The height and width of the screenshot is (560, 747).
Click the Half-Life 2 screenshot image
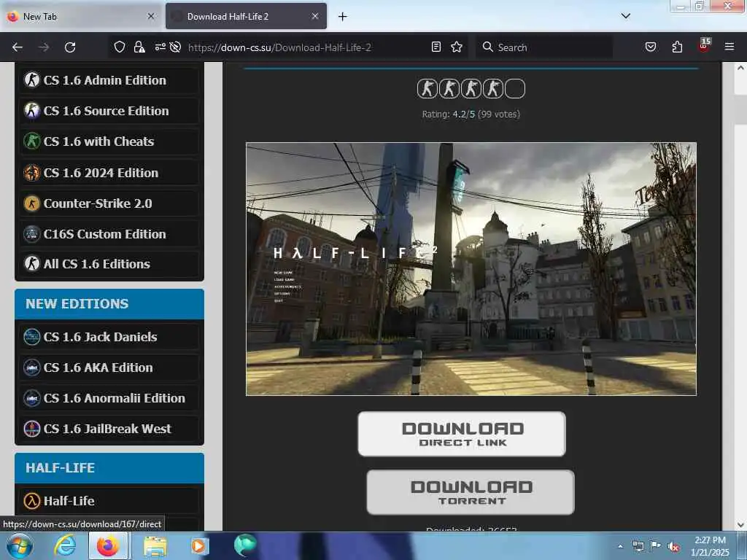[x=471, y=269]
